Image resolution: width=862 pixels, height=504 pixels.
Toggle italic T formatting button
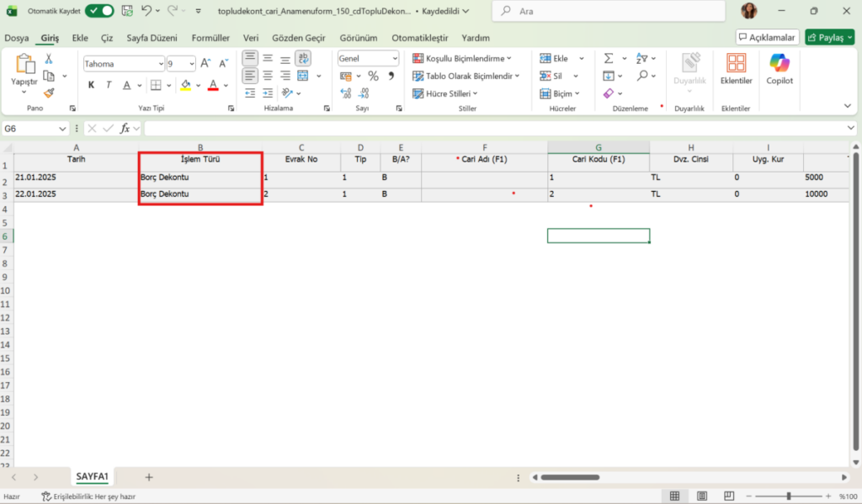click(109, 85)
